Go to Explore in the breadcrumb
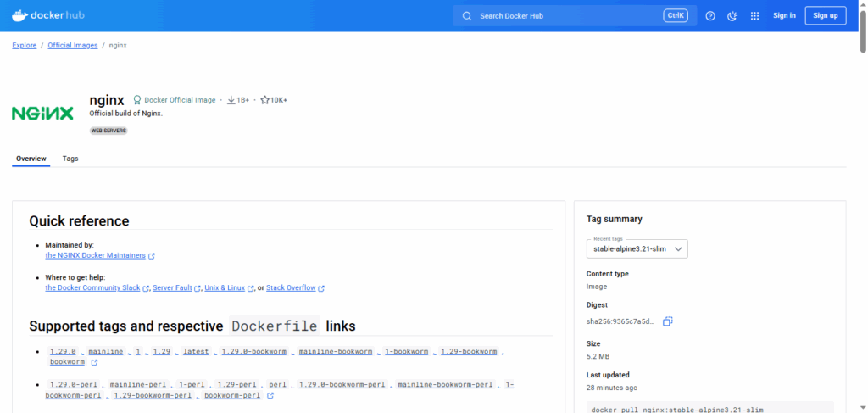This screenshot has height=413, width=868. (x=24, y=45)
